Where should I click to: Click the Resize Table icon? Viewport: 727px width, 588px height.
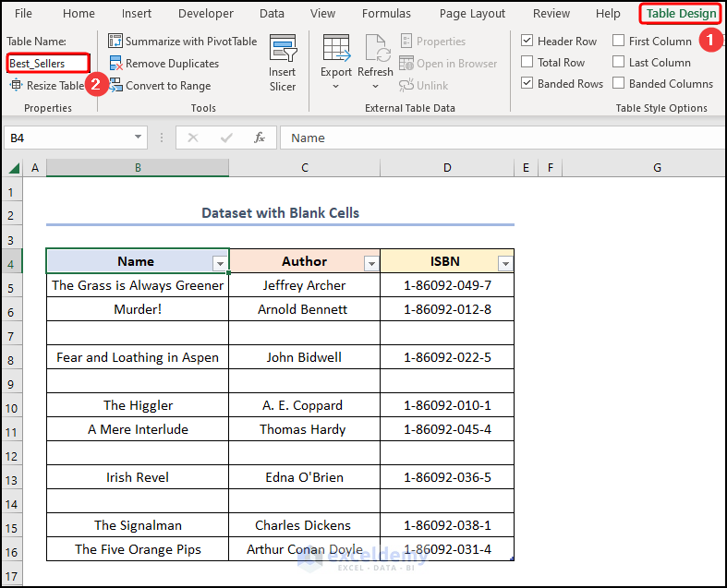click(17, 85)
